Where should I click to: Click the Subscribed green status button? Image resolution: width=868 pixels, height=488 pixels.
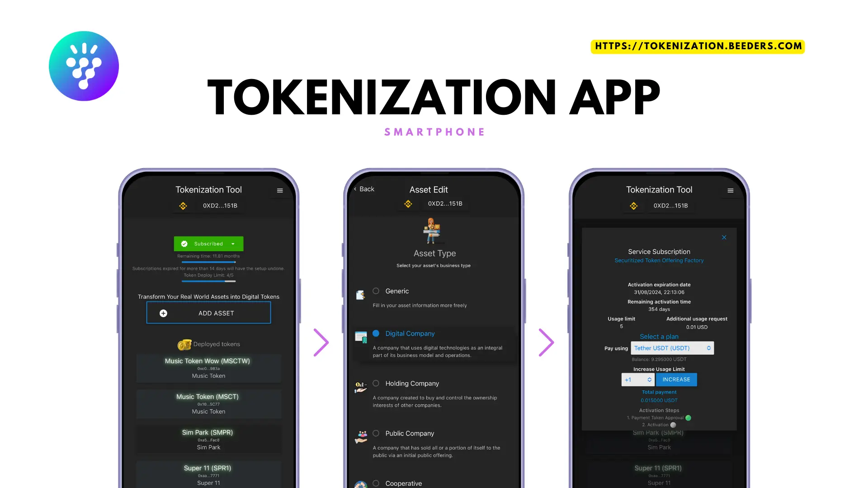point(209,243)
